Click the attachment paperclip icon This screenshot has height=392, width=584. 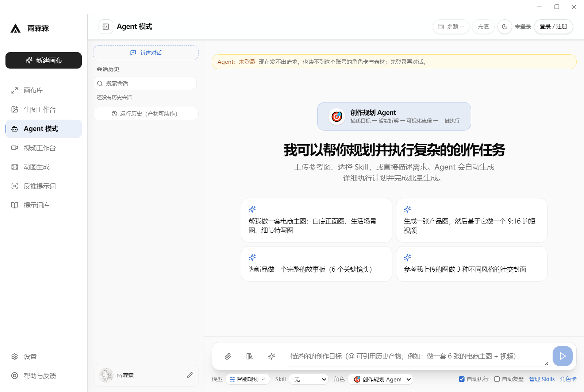point(228,356)
